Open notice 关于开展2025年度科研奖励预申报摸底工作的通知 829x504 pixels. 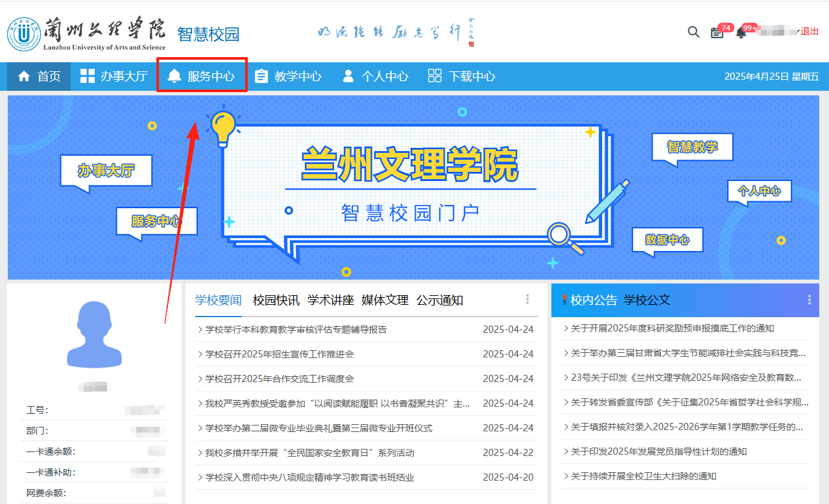pyautogui.click(x=672, y=328)
